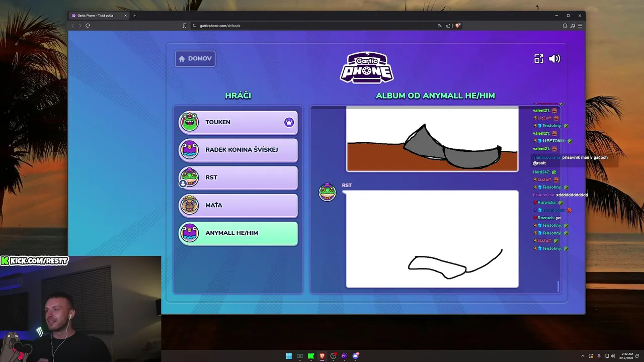Viewport: 644px width, 362px height.
Task: Click TOUKEN's frog avatar
Action: point(190,122)
